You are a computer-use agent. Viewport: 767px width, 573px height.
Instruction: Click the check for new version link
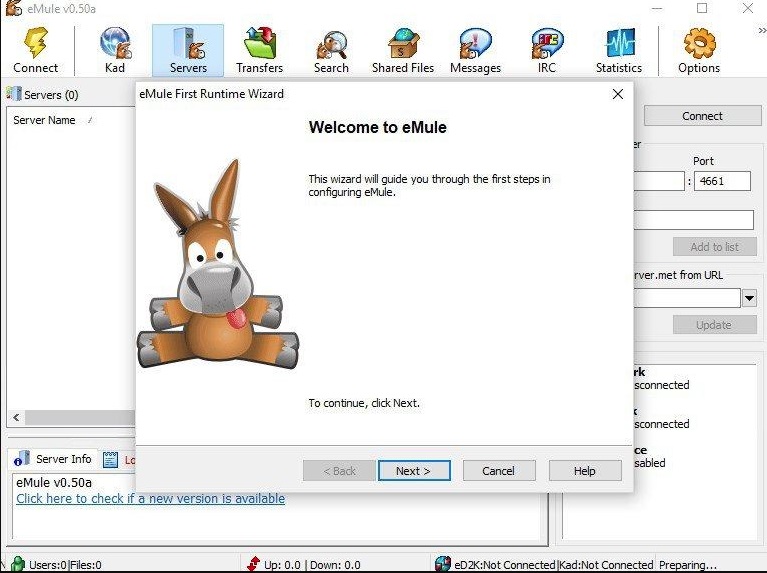150,499
